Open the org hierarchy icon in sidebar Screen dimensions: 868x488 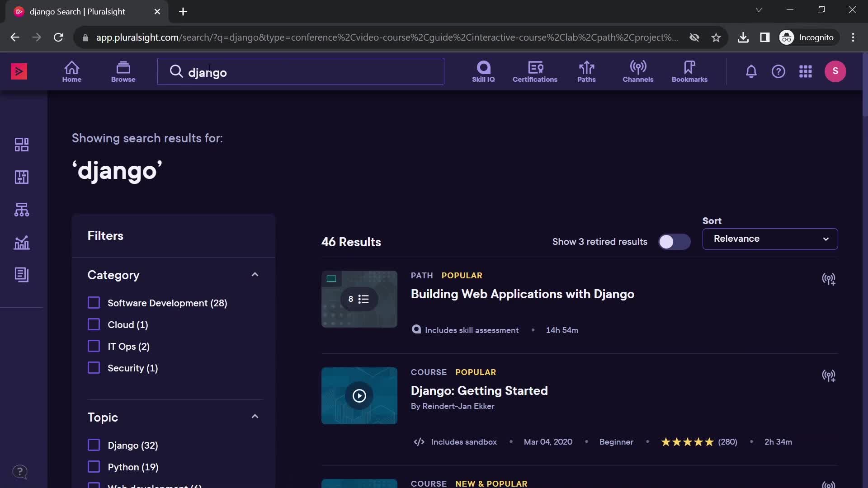click(22, 210)
